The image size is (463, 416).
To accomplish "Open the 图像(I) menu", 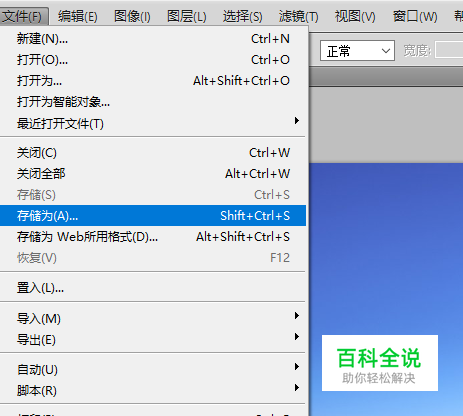I will point(132,16).
